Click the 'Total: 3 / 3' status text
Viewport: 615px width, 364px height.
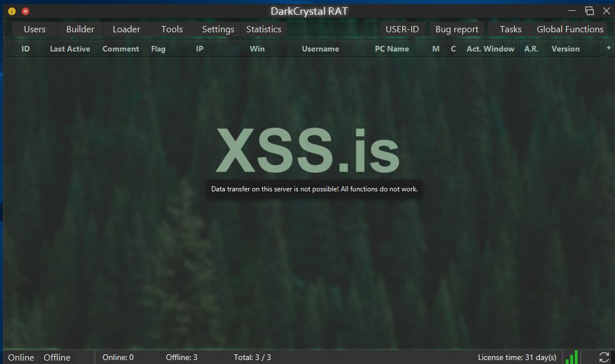(252, 357)
